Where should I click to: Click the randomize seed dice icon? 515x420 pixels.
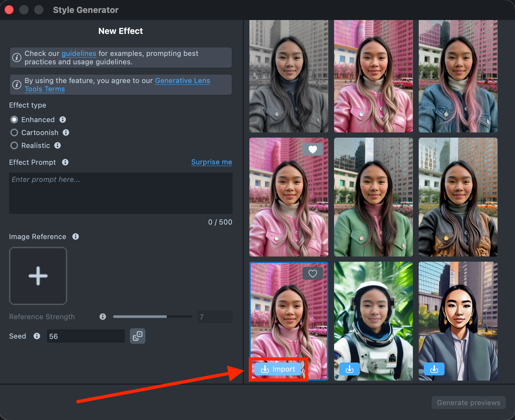click(138, 336)
